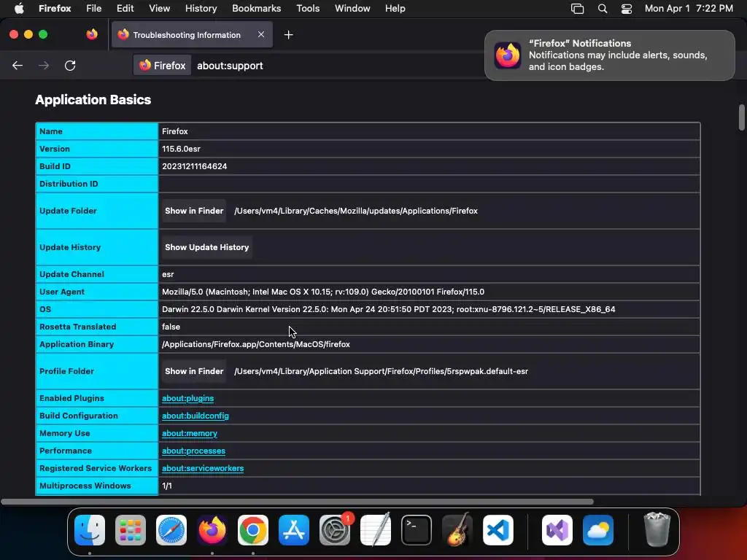Click the Rosetta Translated false value
747x560 pixels.
171,327
